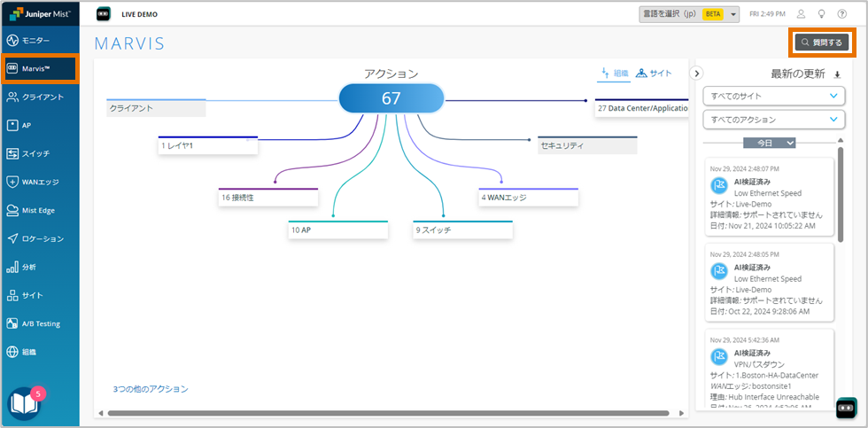Open the help question mark icon
Viewport: 868px width, 428px height.
click(x=841, y=14)
